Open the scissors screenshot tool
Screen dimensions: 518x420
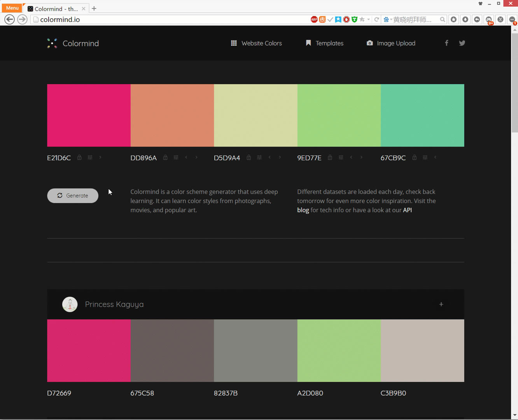coord(500,19)
